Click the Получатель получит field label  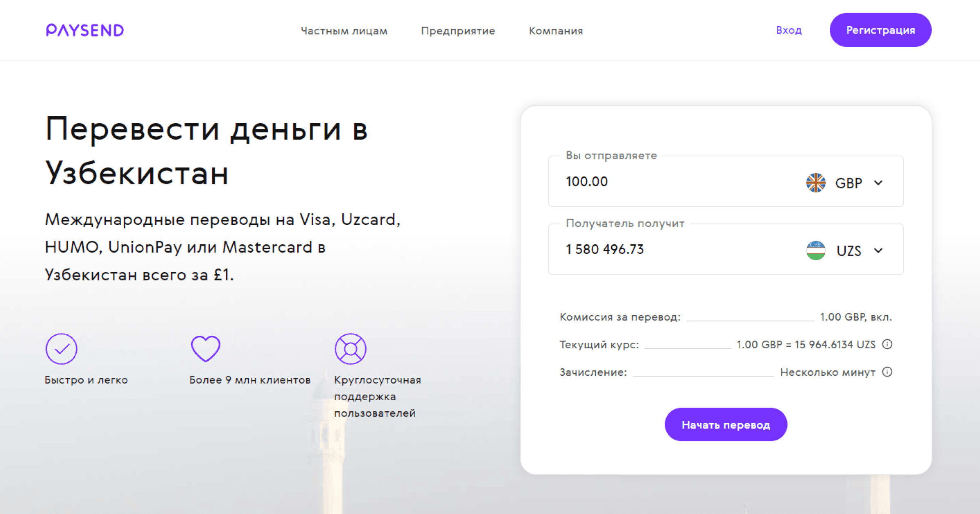click(x=625, y=224)
